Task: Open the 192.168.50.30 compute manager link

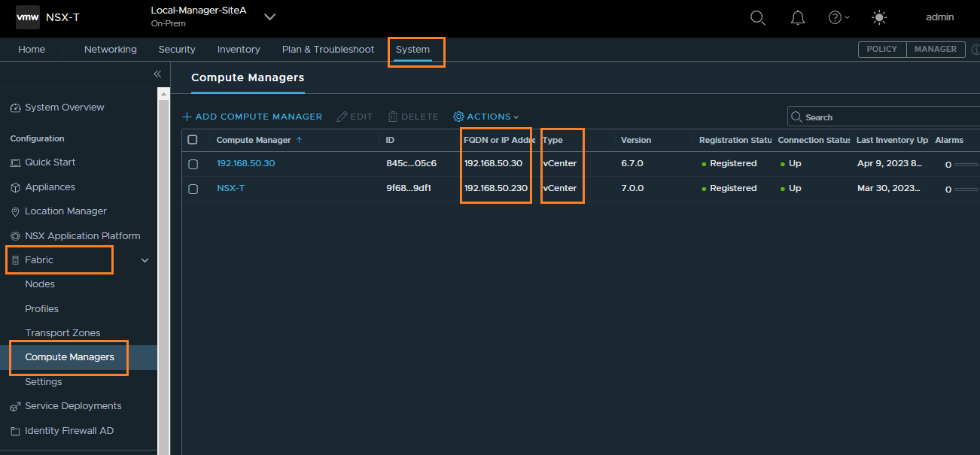Action: click(x=246, y=163)
